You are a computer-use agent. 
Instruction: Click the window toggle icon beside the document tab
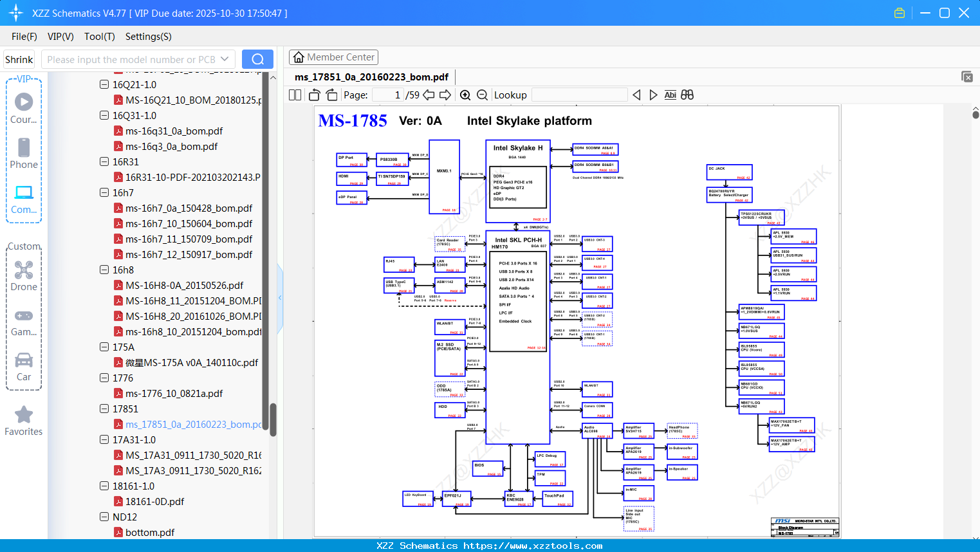[967, 77]
